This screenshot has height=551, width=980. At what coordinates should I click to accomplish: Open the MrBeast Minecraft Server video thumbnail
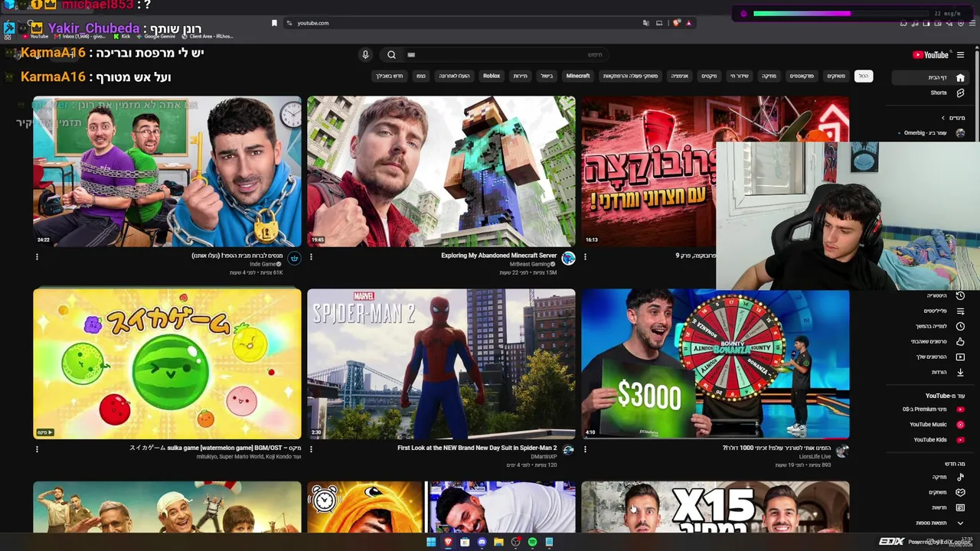point(441,171)
